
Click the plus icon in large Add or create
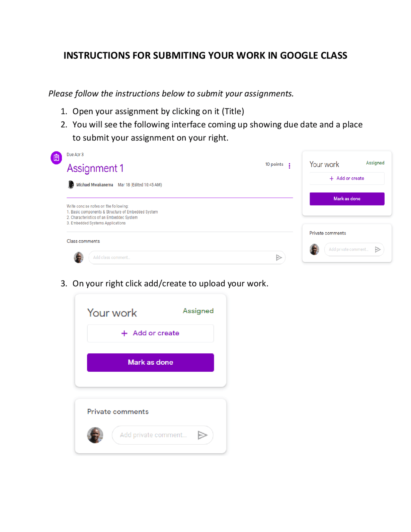coord(124,333)
